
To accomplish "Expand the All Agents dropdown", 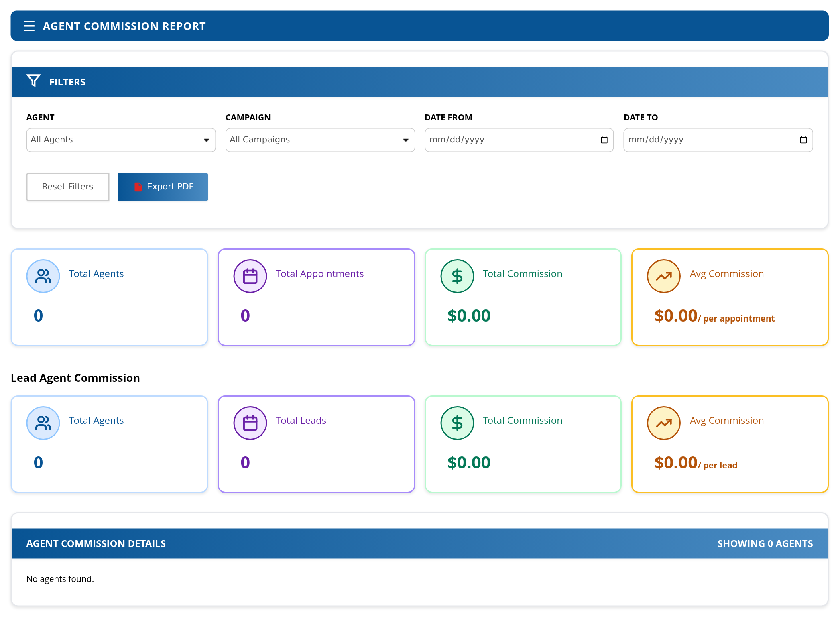I will coord(121,140).
